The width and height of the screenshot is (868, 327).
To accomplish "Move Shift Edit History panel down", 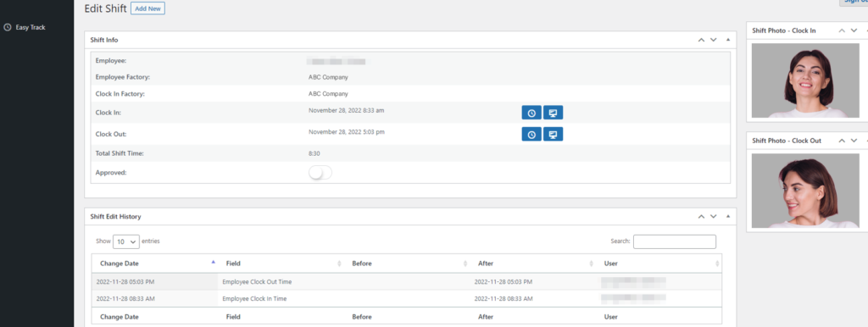I will point(714,216).
